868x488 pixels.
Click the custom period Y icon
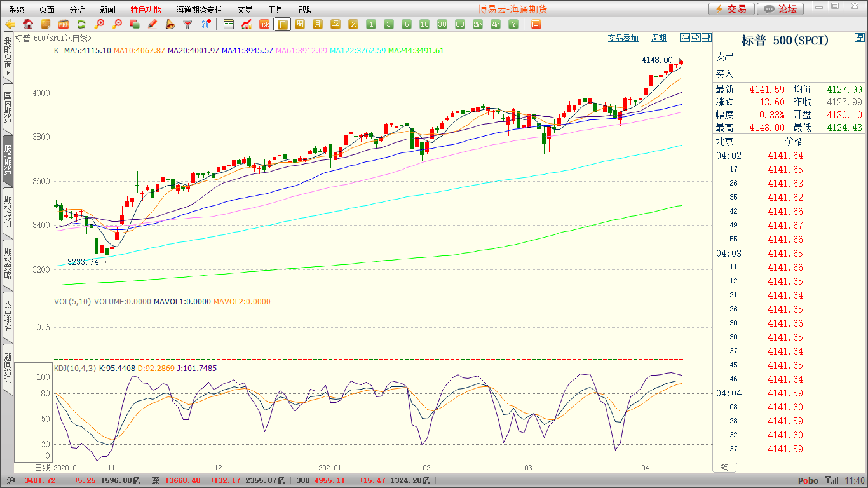point(513,24)
